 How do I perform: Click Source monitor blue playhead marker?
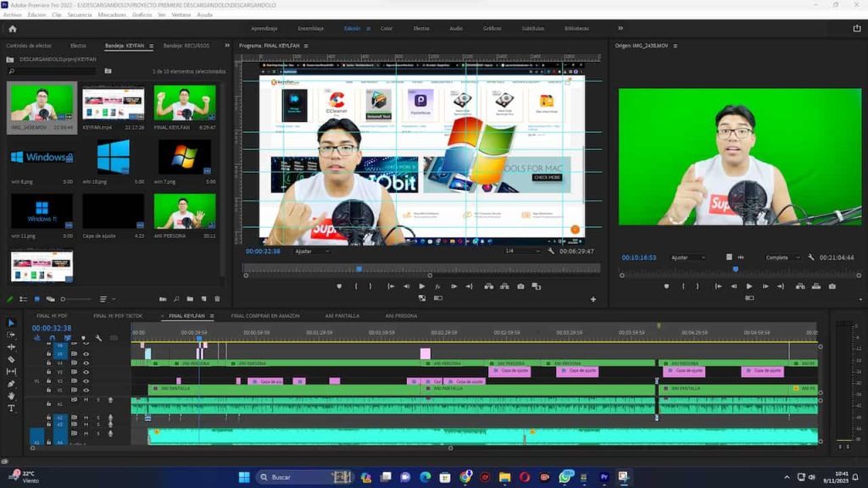point(735,269)
